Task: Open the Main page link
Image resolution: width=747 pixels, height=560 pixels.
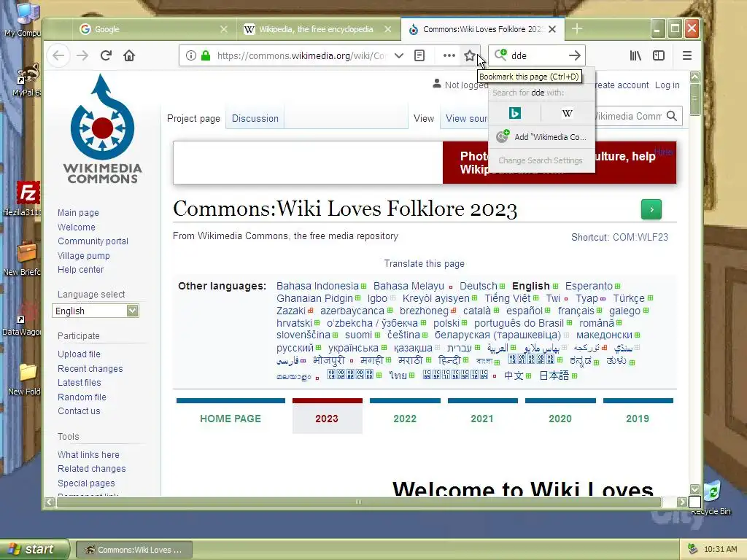Action: point(78,213)
